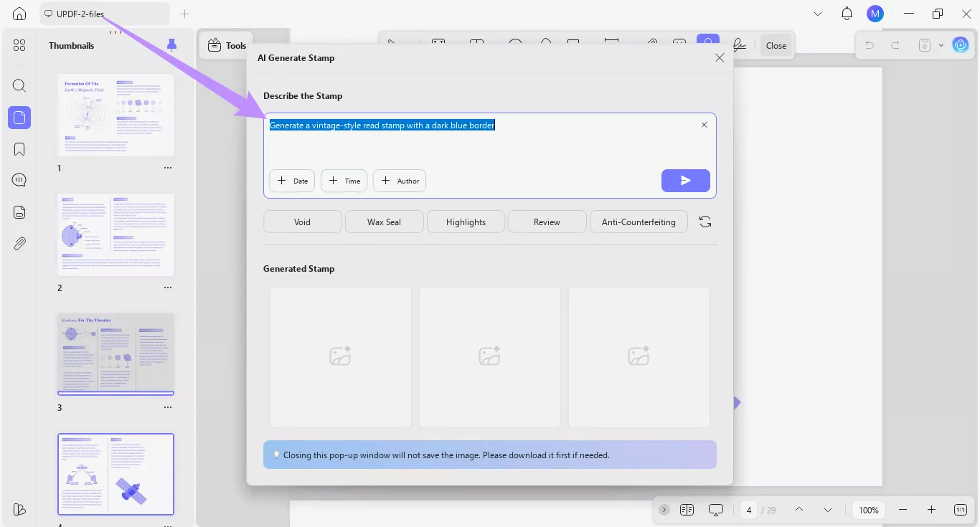Choose the Wax Seal stamp suggestion
The width and height of the screenshot is (980, 527).
(384, 222)
